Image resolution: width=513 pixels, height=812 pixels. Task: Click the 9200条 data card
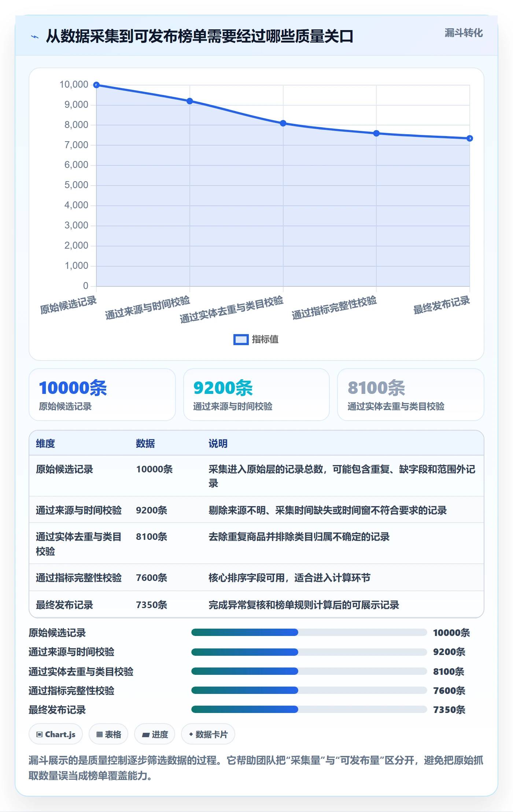(256, 395)
